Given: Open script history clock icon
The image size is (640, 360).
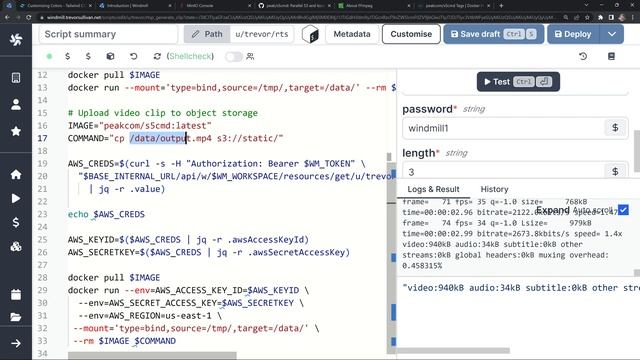Looking at the screenshot, I should click(583, 56).
